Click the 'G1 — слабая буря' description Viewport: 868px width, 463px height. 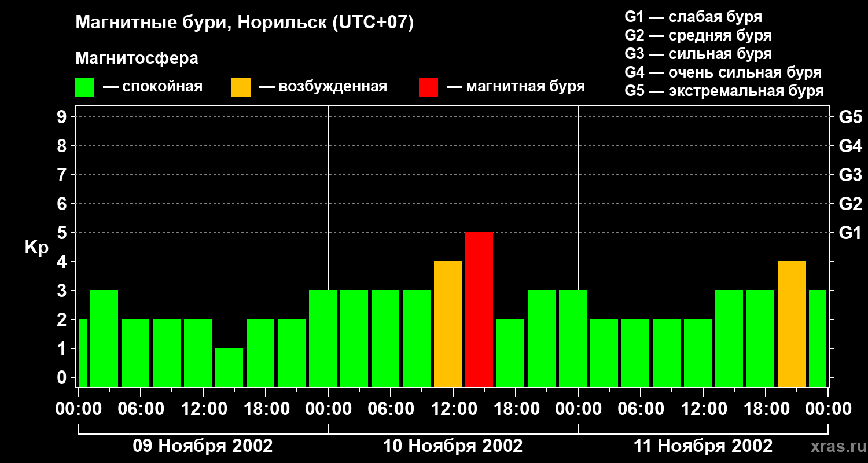click(x=693, y=17)
